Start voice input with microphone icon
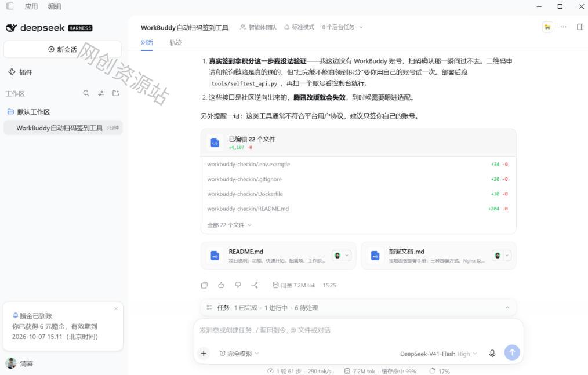 click(492, 353)
